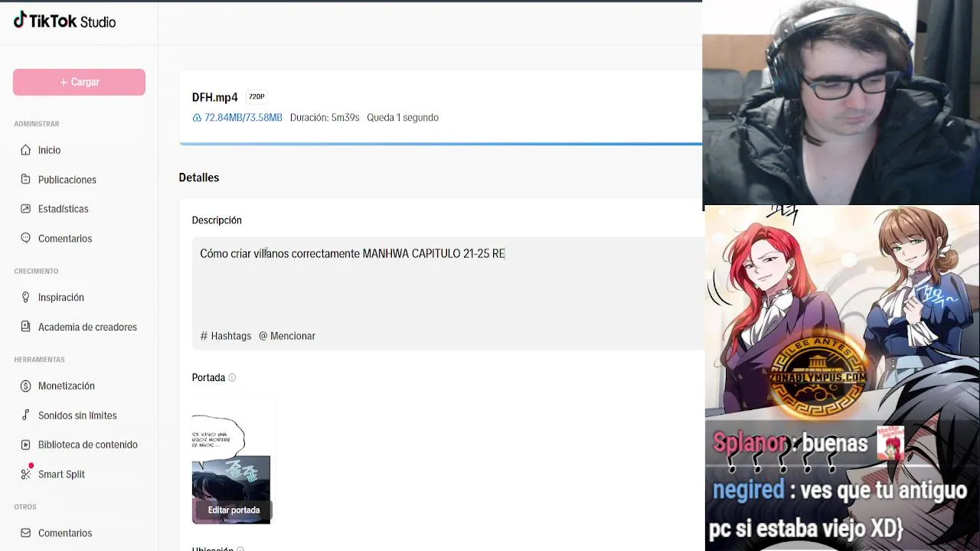The width and height of the screenshot is (980, 551).
Task: Click the Duración: 5m39s text
Action: [x=325, y=118]
